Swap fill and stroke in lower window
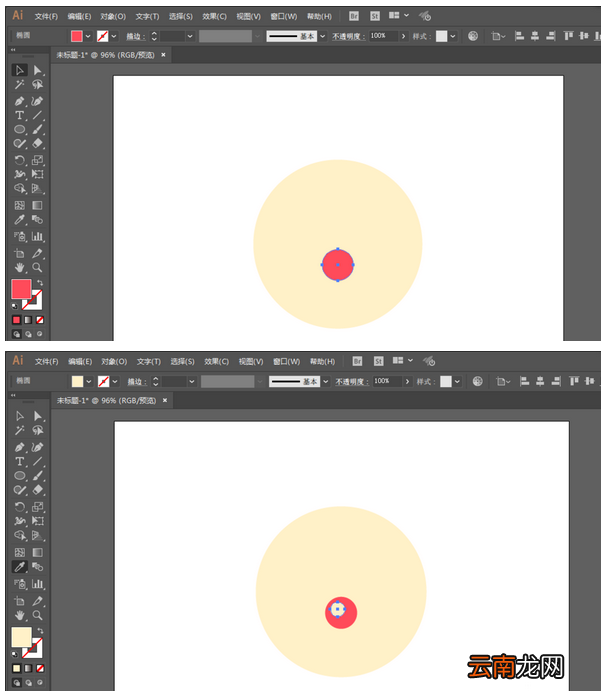Screen dimensions: 601x695 click(x=40, y=630)
